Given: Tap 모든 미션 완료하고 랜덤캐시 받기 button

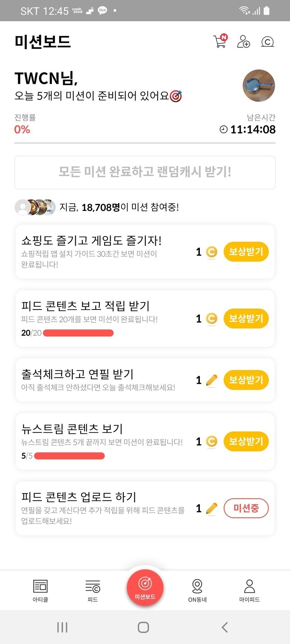Looking at the screenshot, I should (145, 172).
